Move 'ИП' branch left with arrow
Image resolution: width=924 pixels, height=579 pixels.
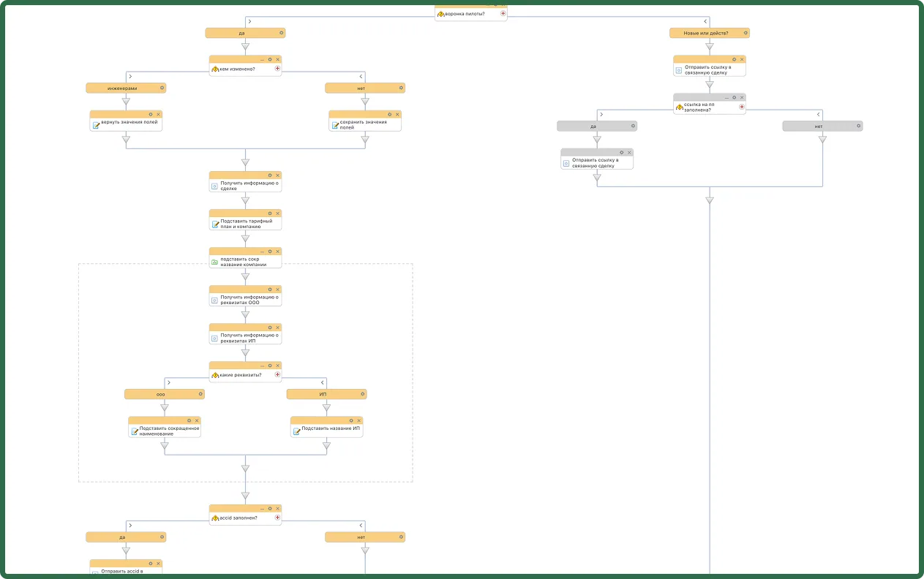coord(323,383)
